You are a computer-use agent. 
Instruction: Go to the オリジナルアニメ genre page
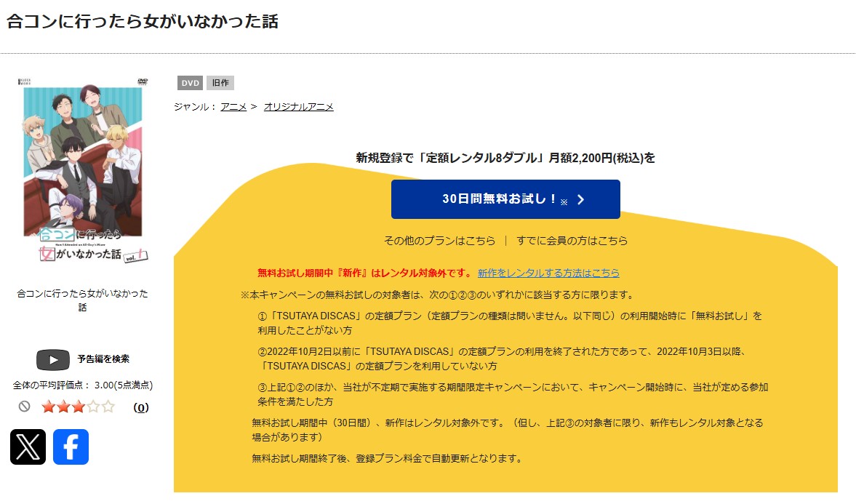click(298, 107)
